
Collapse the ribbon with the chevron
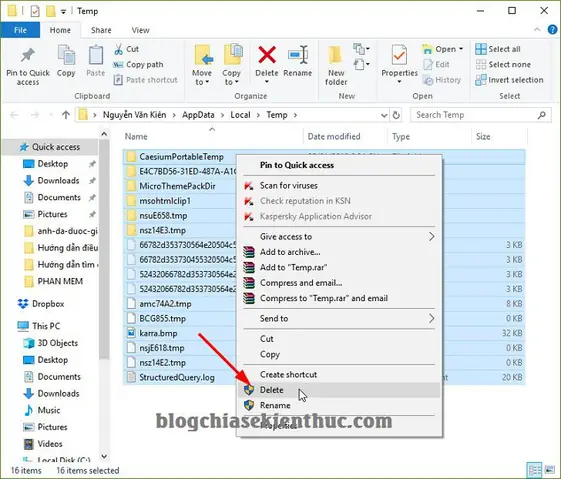pos(537,30)
